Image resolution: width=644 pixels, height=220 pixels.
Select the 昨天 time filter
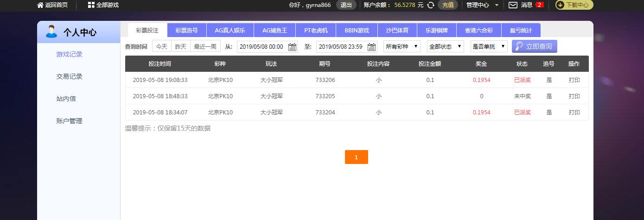tap(181, 47)
